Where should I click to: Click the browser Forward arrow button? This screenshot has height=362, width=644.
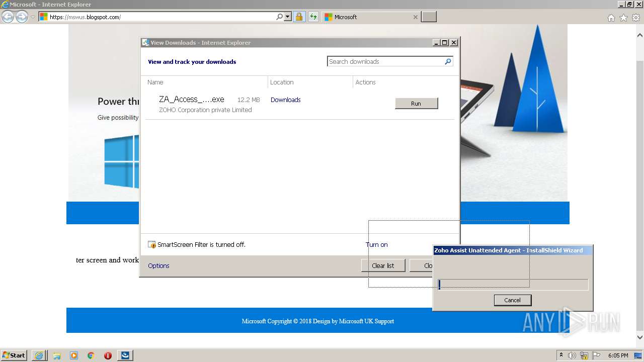coord(22,17)
